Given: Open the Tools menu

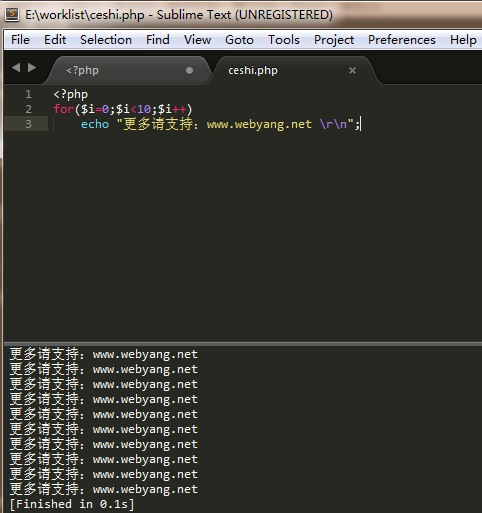Looking at the screenshot, I should click(284, 40).
